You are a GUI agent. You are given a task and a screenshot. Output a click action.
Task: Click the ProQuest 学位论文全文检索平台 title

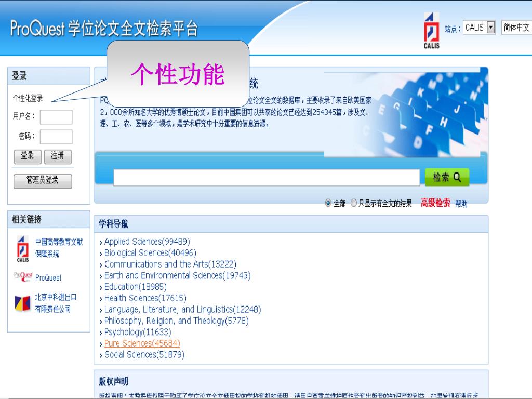(104, 29)
